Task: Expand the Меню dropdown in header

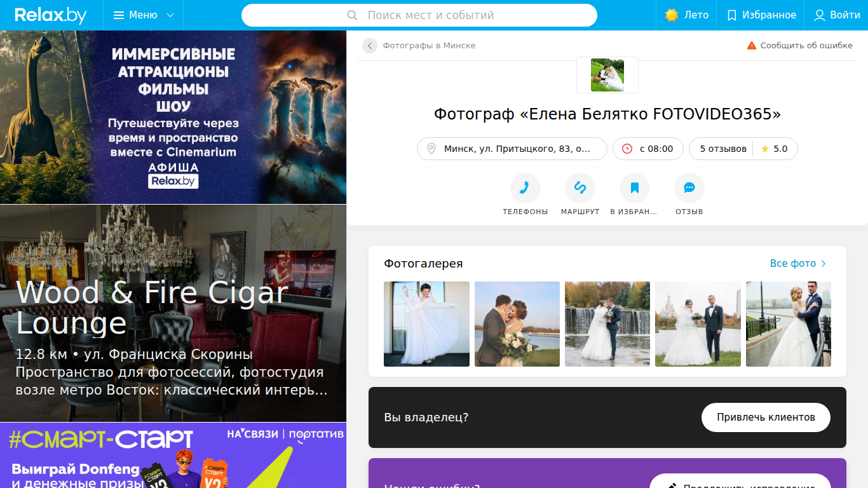Action: point(144,15)
